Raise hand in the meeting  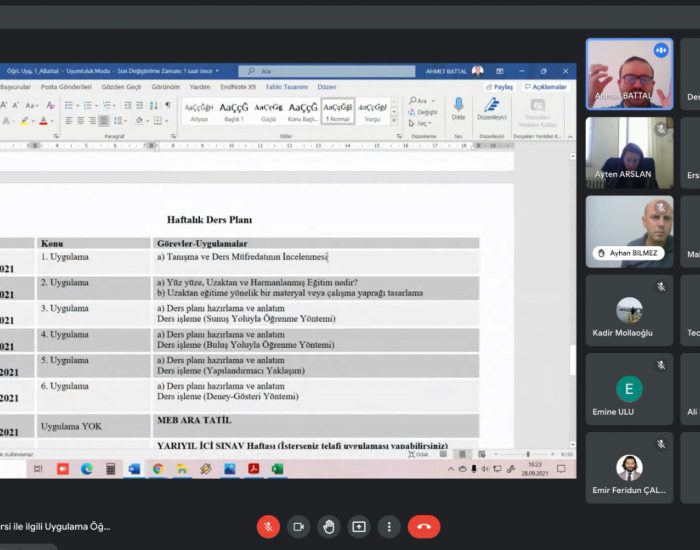click(328, 526)
